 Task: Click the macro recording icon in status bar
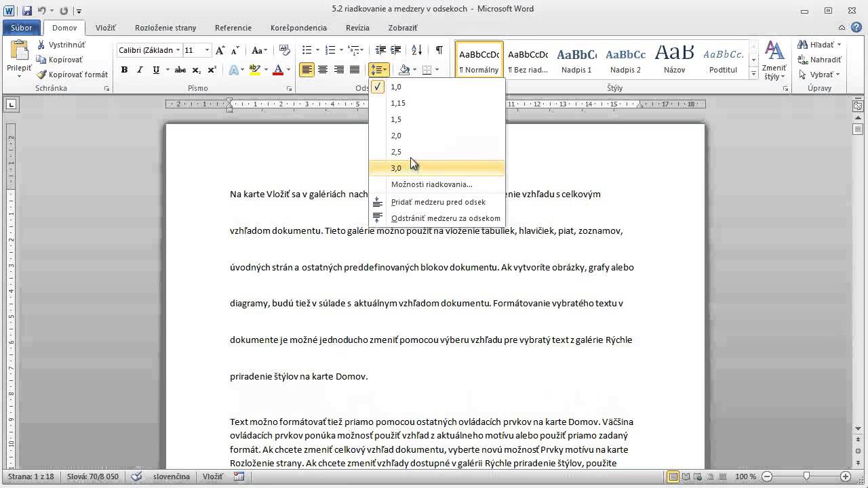[239, 476]
